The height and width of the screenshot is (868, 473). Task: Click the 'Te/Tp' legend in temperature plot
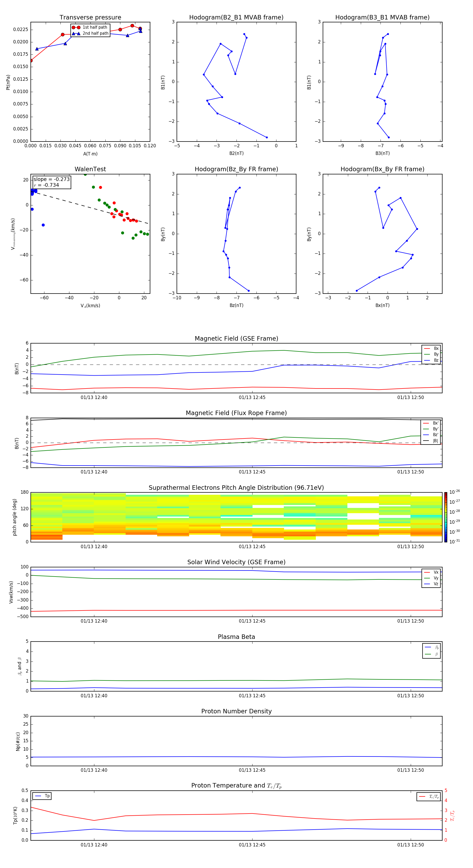429,796
